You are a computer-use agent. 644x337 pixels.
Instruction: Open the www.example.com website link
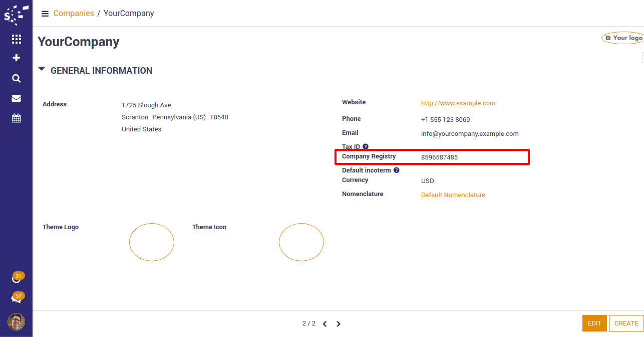[458, 103]
